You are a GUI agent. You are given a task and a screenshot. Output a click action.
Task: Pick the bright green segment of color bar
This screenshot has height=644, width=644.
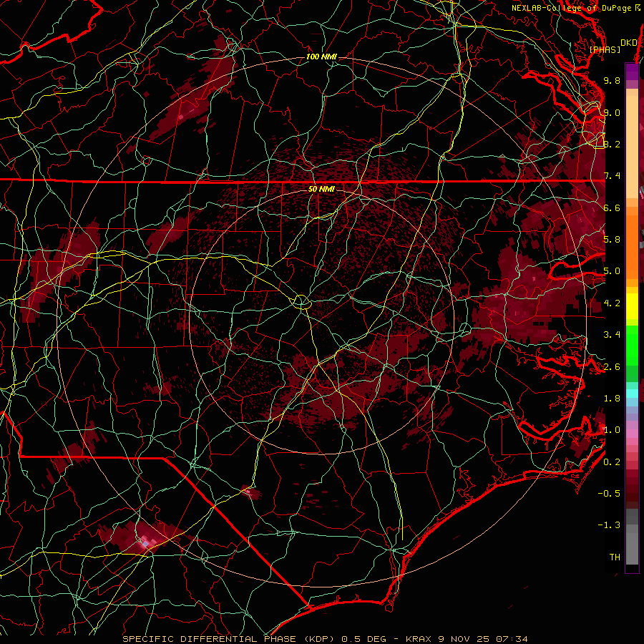pos(632,345)
